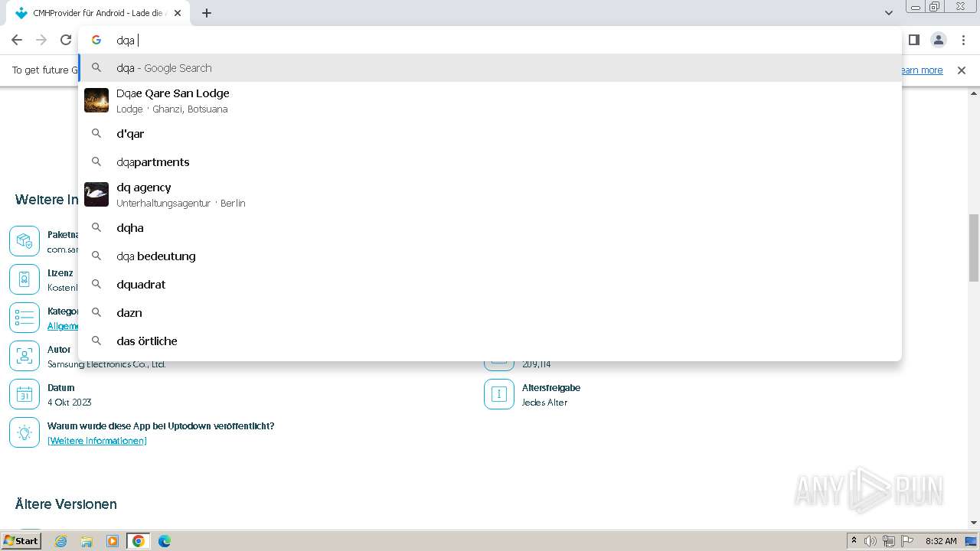Select the dqapartments suggestion
980x551 pixels.
(490, 162)
